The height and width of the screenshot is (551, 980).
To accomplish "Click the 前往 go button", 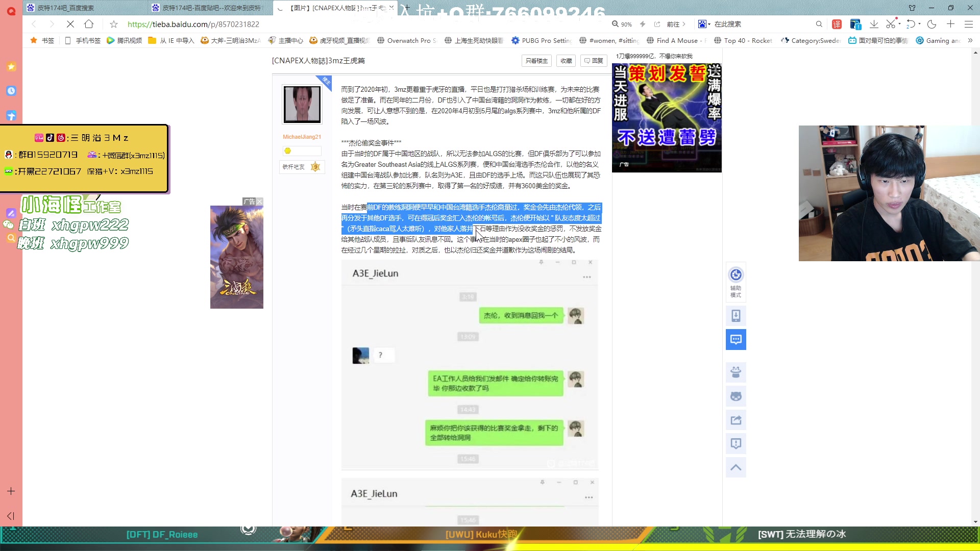I will point(676,24).
